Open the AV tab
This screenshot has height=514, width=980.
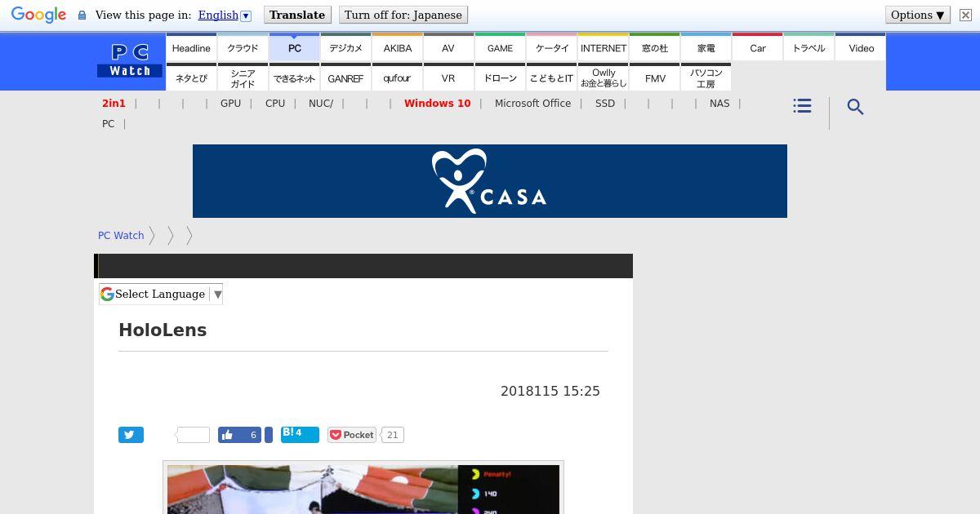pos(448,48)
